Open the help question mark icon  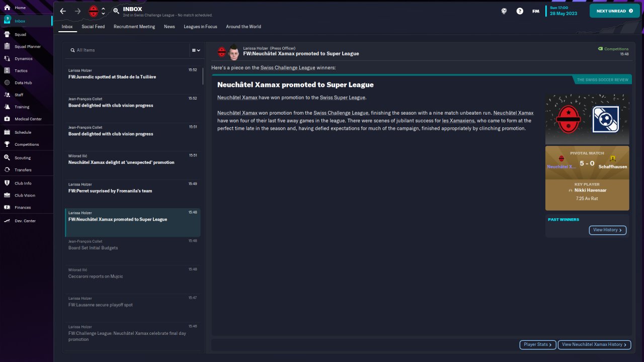pos(520,11)
